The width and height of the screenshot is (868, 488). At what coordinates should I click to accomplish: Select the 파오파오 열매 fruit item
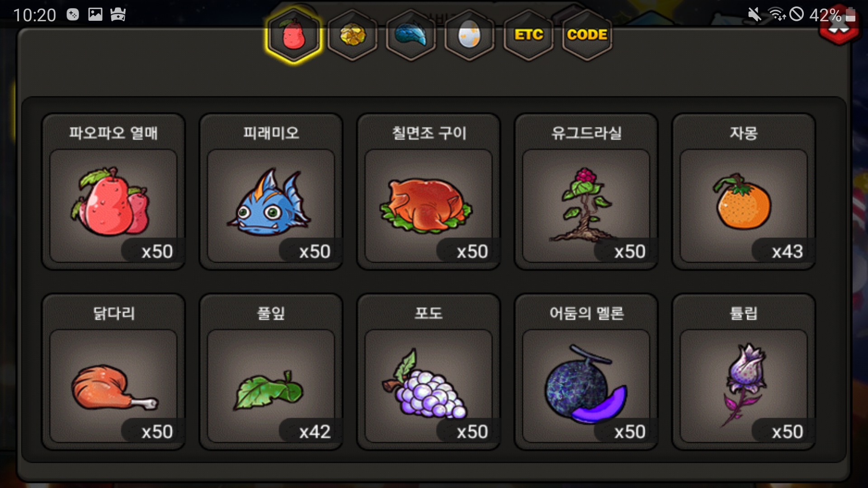click(113, 192)
